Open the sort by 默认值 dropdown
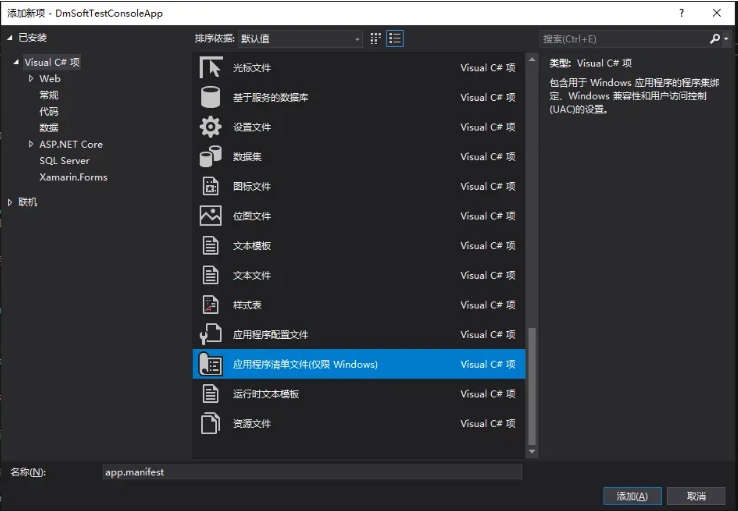The width and height of the screenshot is (738, 511). coord(299,39)
